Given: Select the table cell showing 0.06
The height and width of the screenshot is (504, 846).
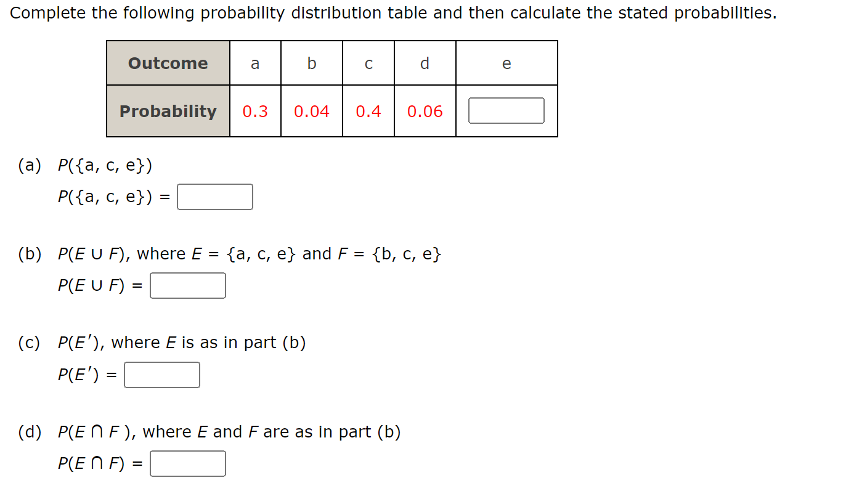Looking at the screenshot, I should pyautogui.click(x=425, y=112).
